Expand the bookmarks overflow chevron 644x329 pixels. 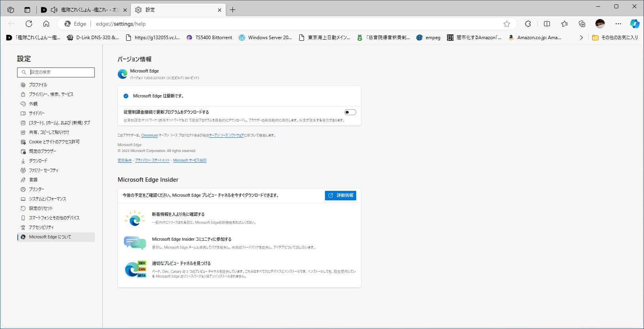coord(581,38)
